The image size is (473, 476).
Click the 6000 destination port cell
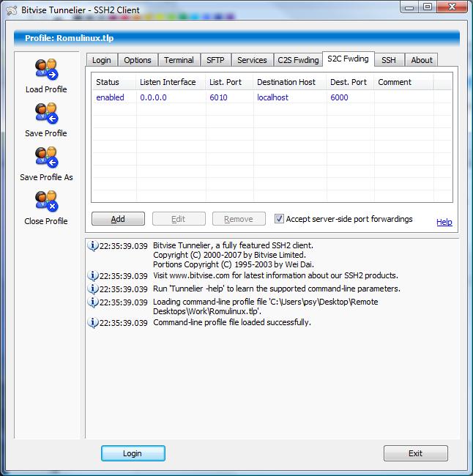coord(339,97)
